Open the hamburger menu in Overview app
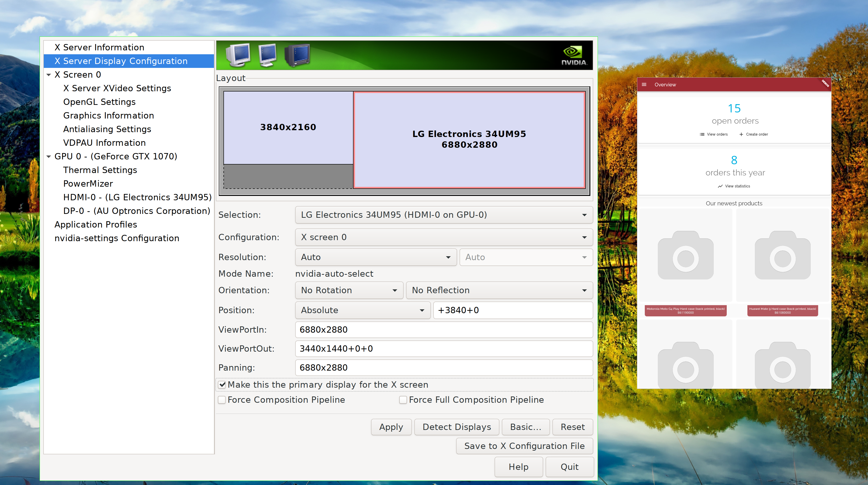The image size is (868, 485). tap(644, 85)
